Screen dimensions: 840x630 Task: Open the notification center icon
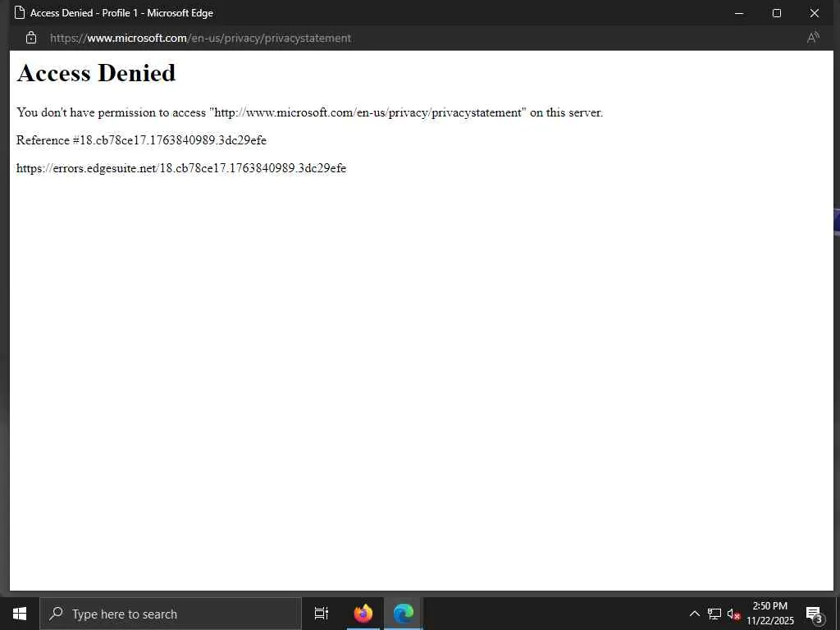pos(814,614)
